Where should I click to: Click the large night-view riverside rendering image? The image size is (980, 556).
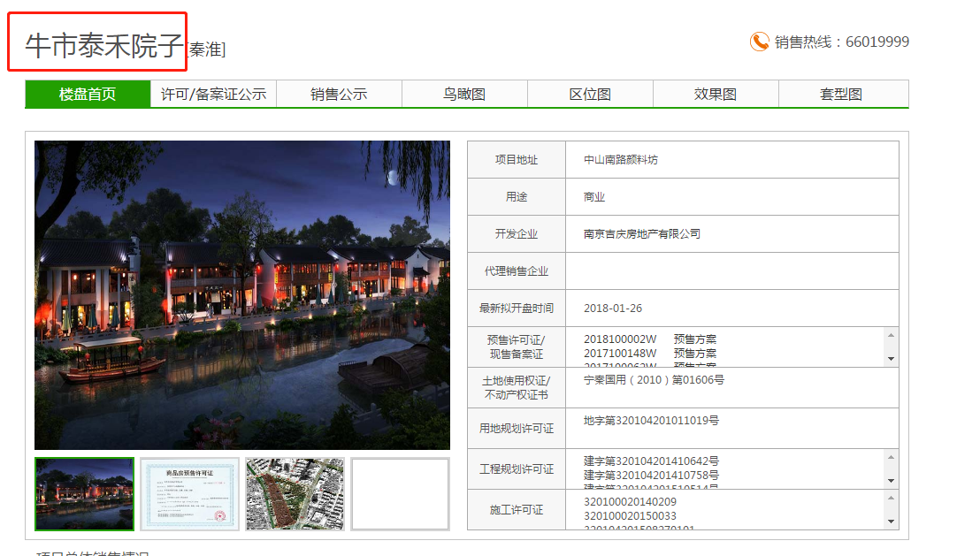[242, 295]
